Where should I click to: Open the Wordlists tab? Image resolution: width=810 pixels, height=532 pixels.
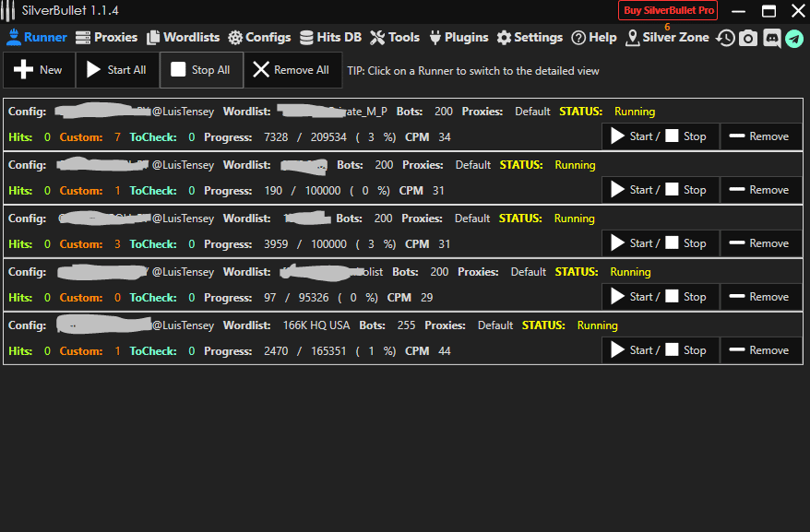tap(183, 37)
